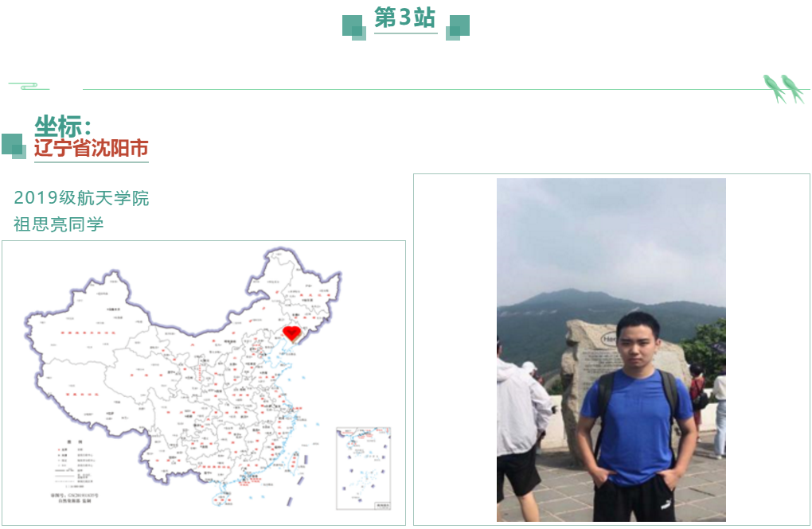
Task: Click the red 辽宁省沈阳市 text
Action: point(91,149)
